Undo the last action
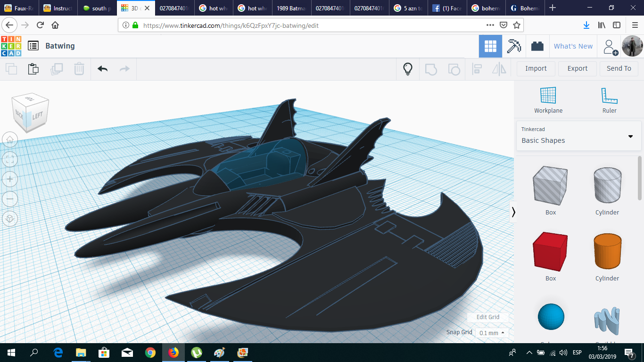The width and height of the screenshot is (644, 362). coord(103,69)
